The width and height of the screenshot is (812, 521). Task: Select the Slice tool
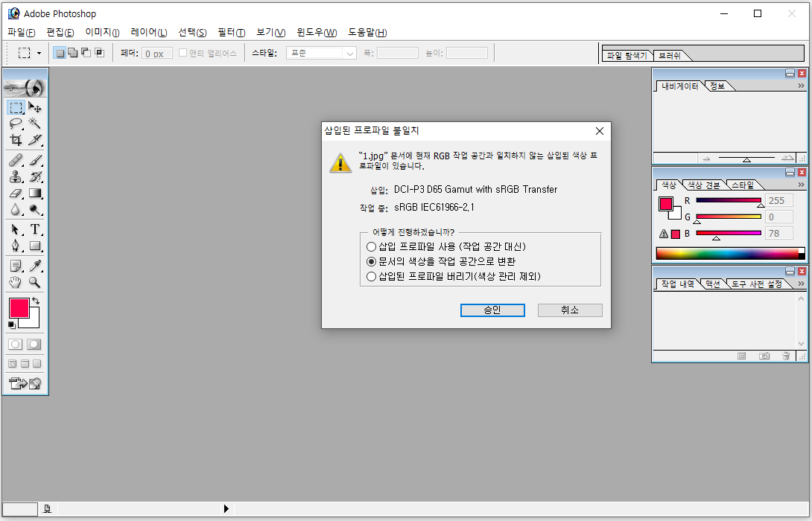coord(35,140)
